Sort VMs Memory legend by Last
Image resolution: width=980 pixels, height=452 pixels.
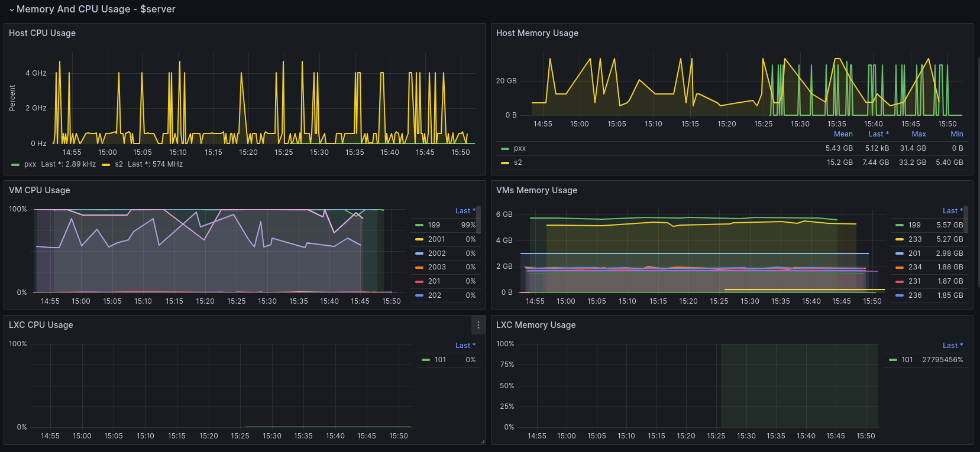coord(953,211)
